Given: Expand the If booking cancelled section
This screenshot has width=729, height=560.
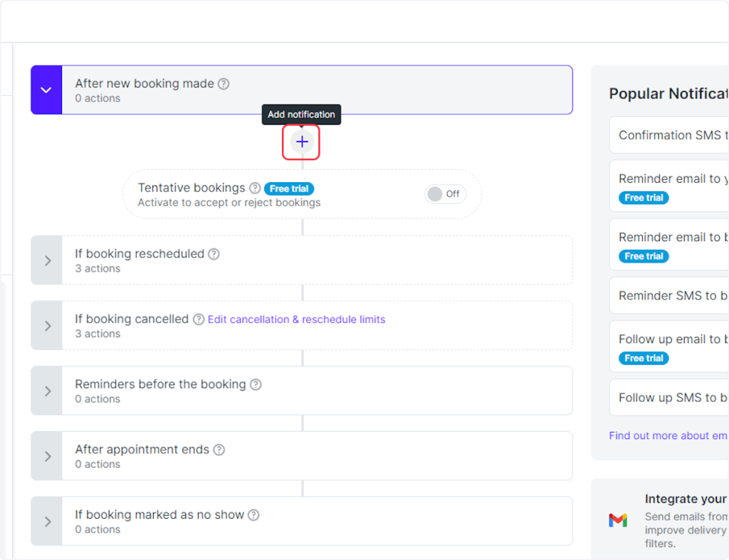Looking at the screenshot, I should [x=47, y=326].
